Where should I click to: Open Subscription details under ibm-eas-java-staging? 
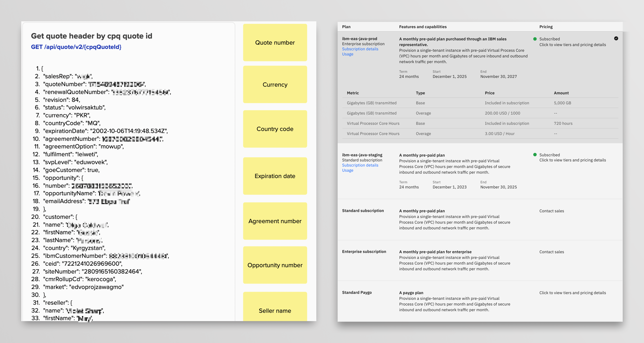[x=360, y=165]
